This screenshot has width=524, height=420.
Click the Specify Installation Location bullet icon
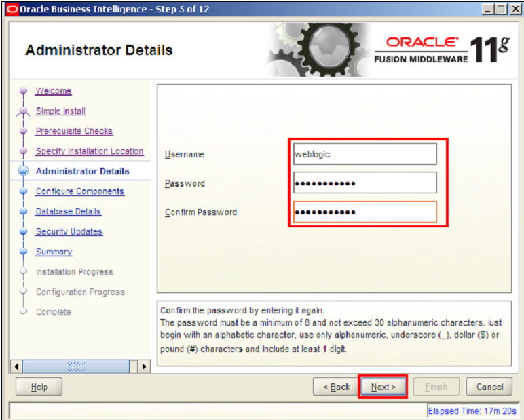point(23,151)
